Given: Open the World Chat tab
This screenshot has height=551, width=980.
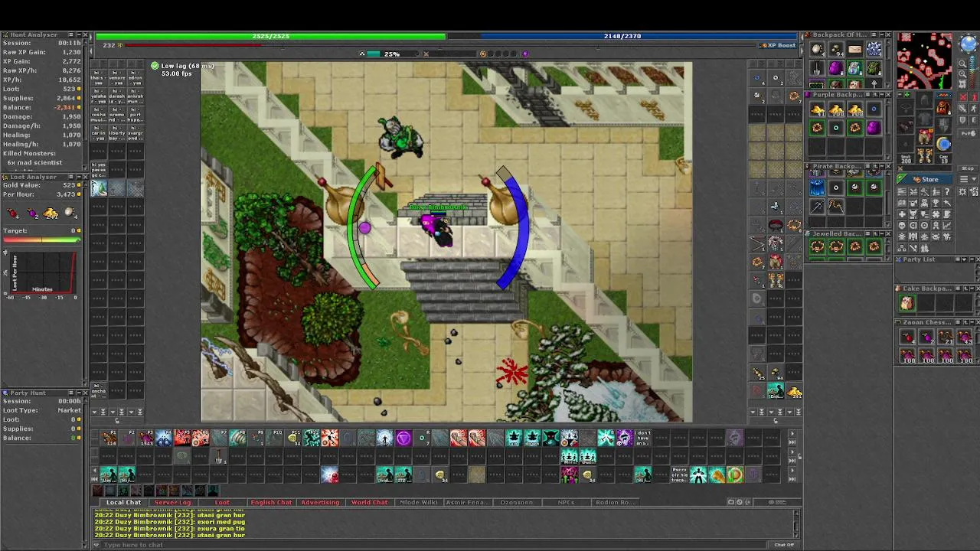Looking at the screenshot, I should 370,502.
